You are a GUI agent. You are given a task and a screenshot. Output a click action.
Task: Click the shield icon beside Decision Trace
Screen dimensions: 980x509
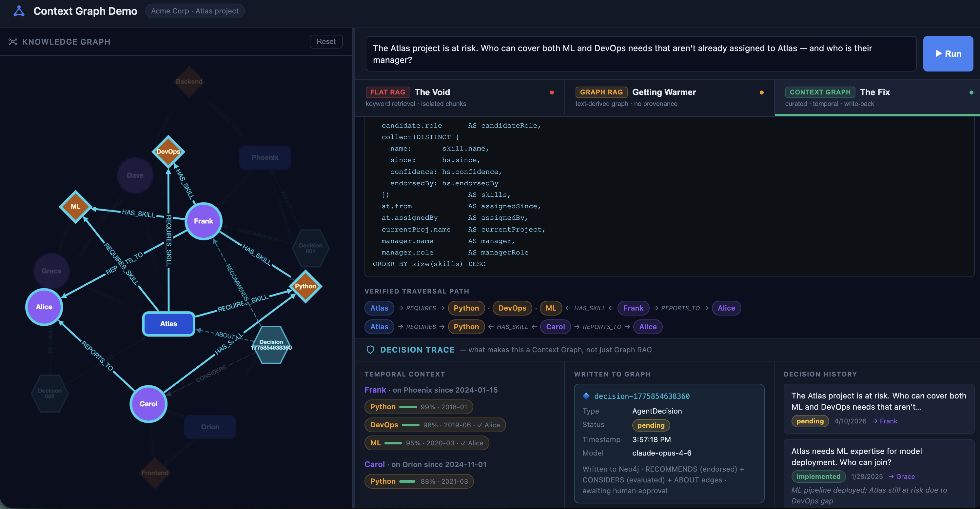pyautogui.click(x=370, y=350)
